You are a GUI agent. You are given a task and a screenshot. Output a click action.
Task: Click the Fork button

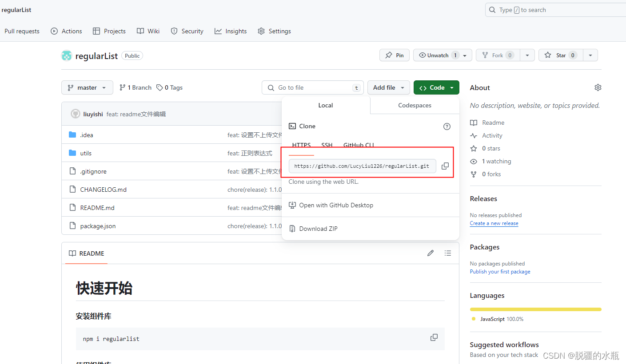pyautogui.click(x=498, y=55)
